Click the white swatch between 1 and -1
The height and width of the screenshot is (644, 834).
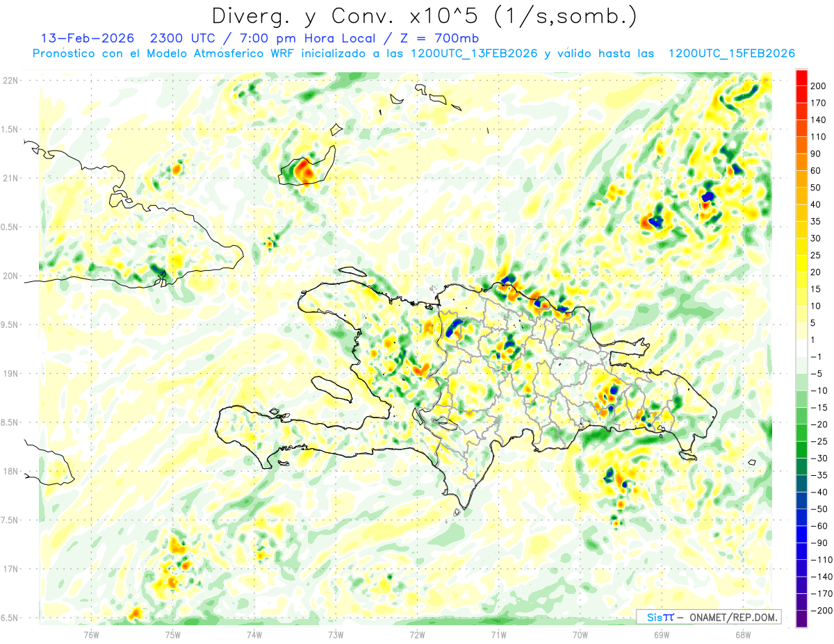801,348
